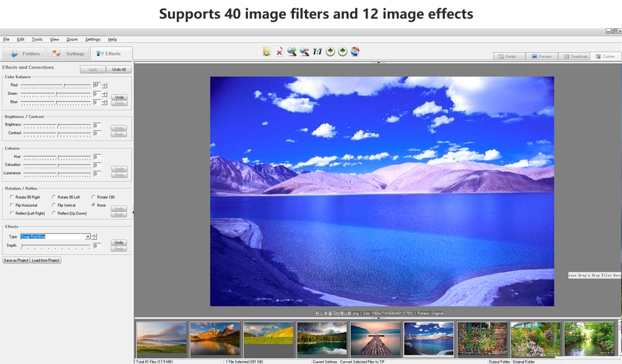Select the Zoom Out magnifier icon
The image size is (622, 364).
coord(304,52)
